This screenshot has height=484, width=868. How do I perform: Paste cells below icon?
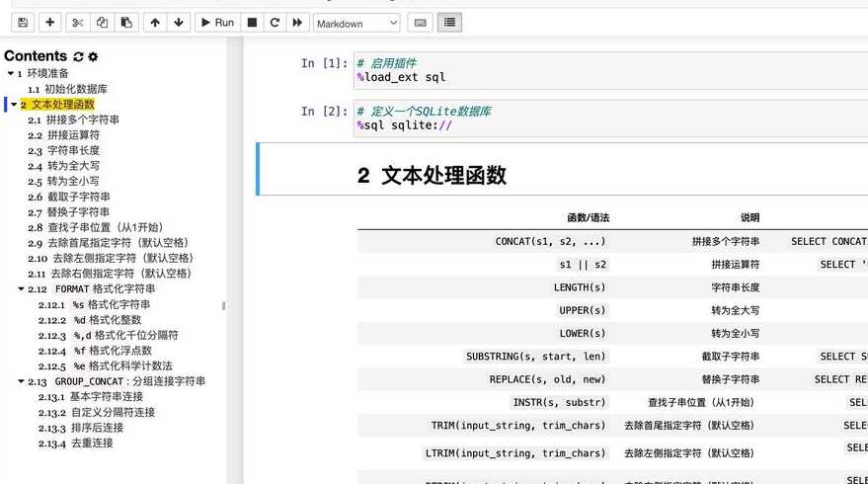[x=126, y=23]
